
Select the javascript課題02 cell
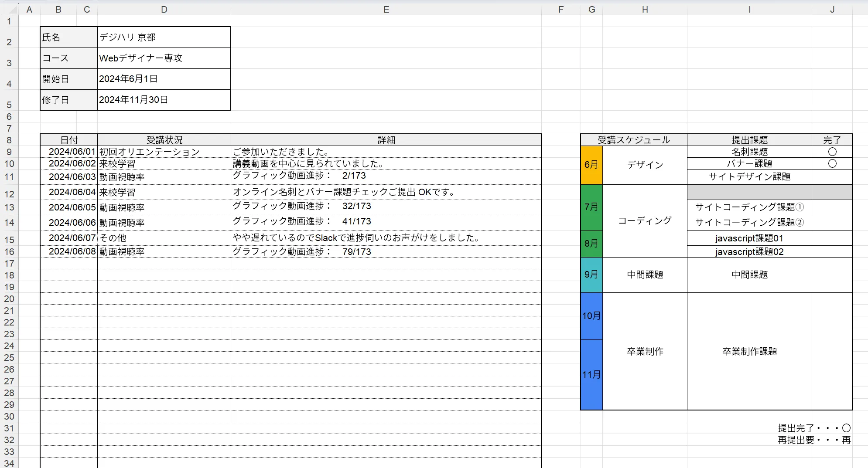click(x=749, y=252)
